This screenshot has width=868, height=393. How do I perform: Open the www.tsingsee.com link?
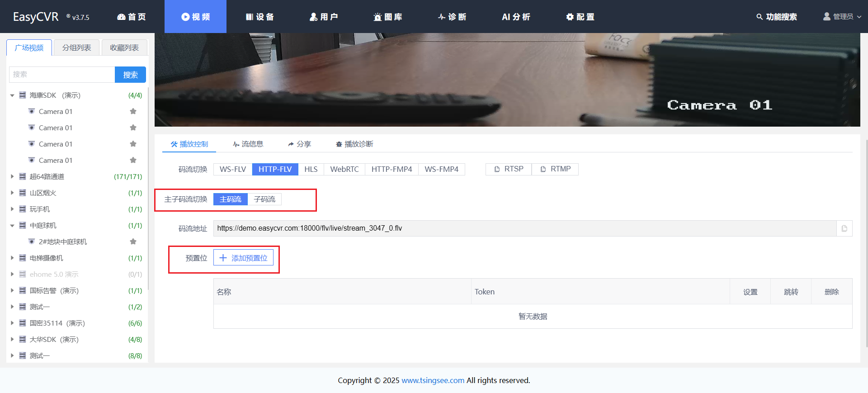433,380
